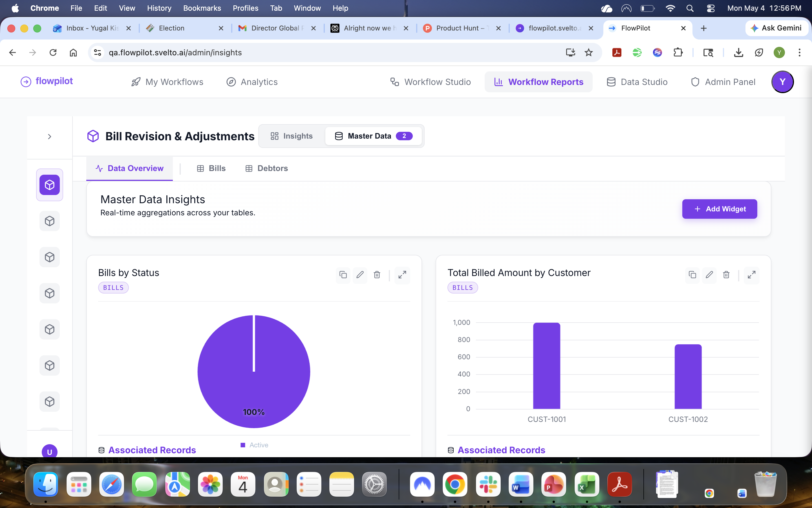The image size is (812, 508).
Task: Close the Director Global browser tab
Action: [314, 28]
